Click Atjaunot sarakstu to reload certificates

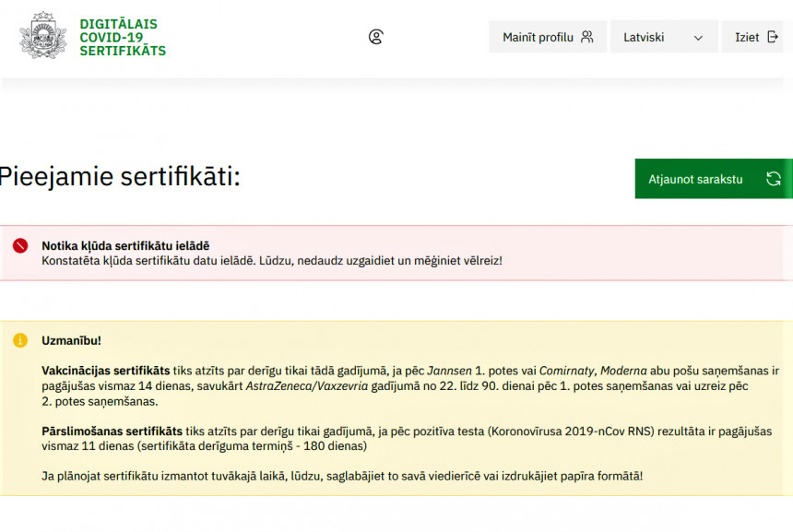click(x=695, y=179)
